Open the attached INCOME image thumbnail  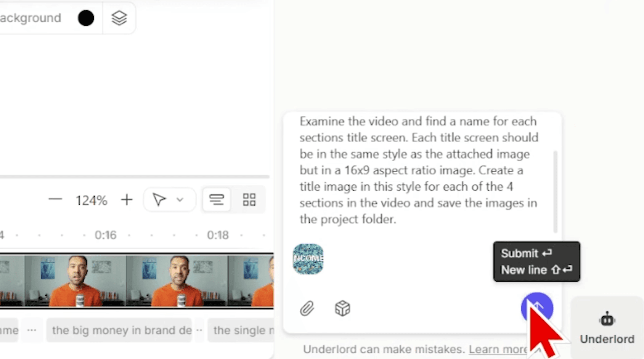308,259
